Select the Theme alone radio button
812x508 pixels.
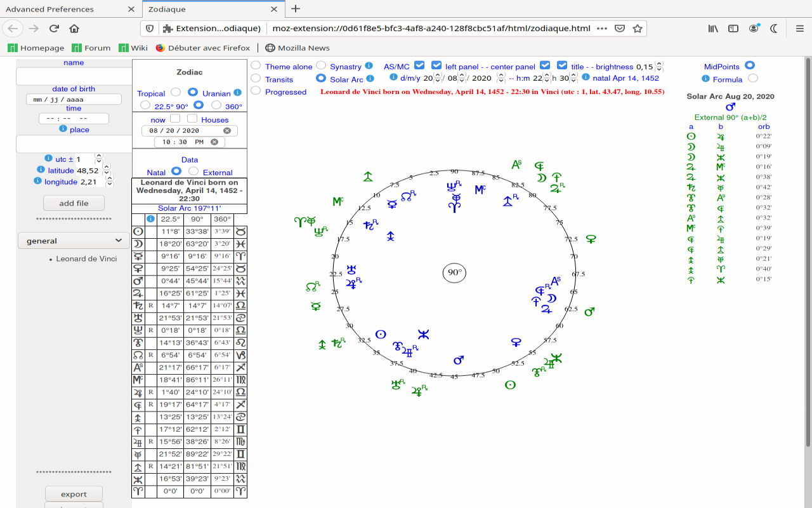click(256, 65)
